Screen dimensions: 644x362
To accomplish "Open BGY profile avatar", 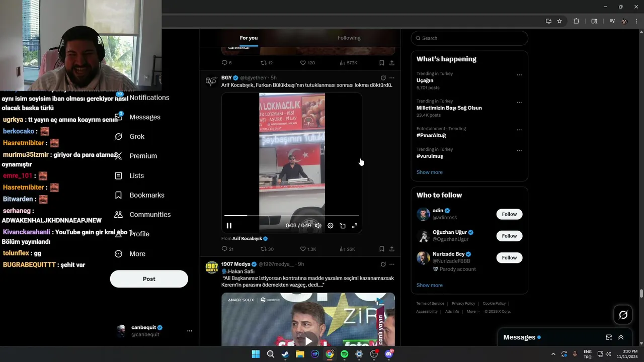I will (211, 80).
